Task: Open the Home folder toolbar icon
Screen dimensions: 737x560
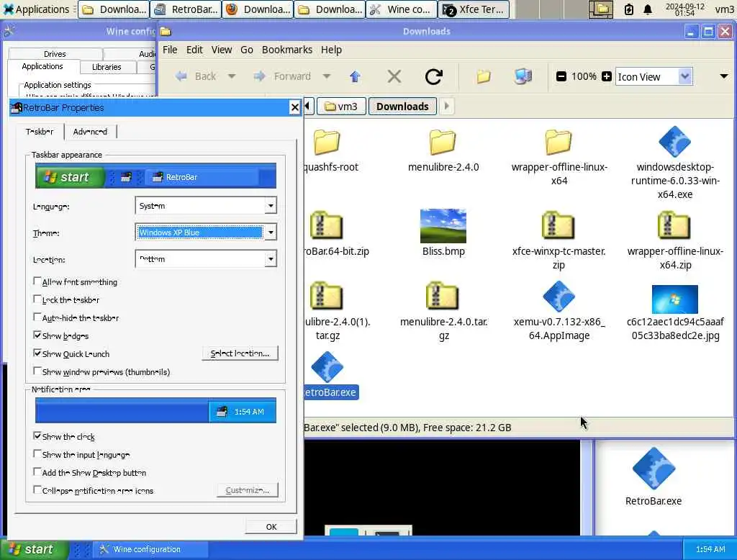Action: tap(483, 76)
